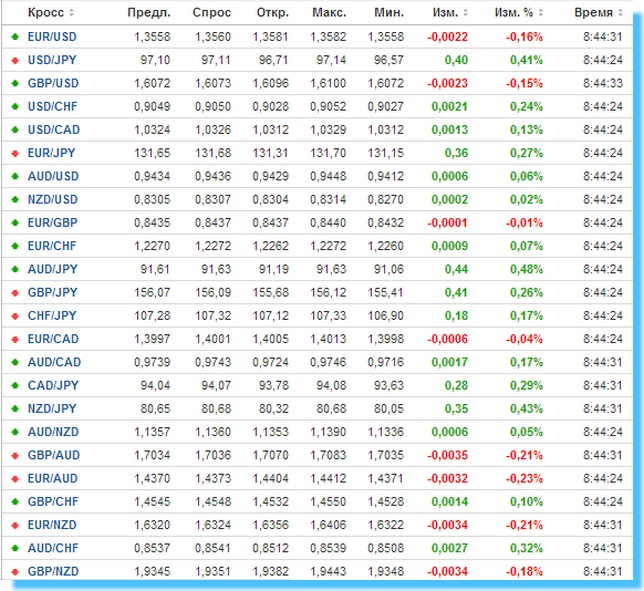Open the NZD/USD pair link
Viewport: 644px width, 591px height.
[x=53, y=200]
